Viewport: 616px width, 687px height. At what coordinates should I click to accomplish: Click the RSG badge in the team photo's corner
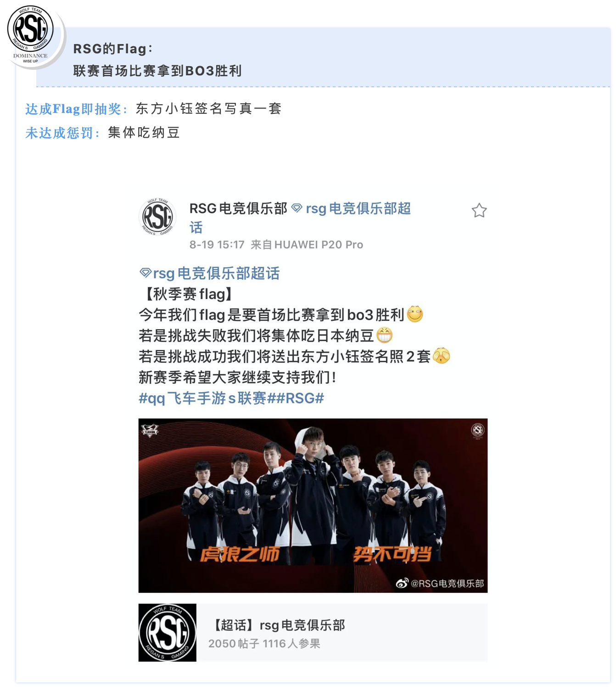pyautogui.click(x=477, y=430)
